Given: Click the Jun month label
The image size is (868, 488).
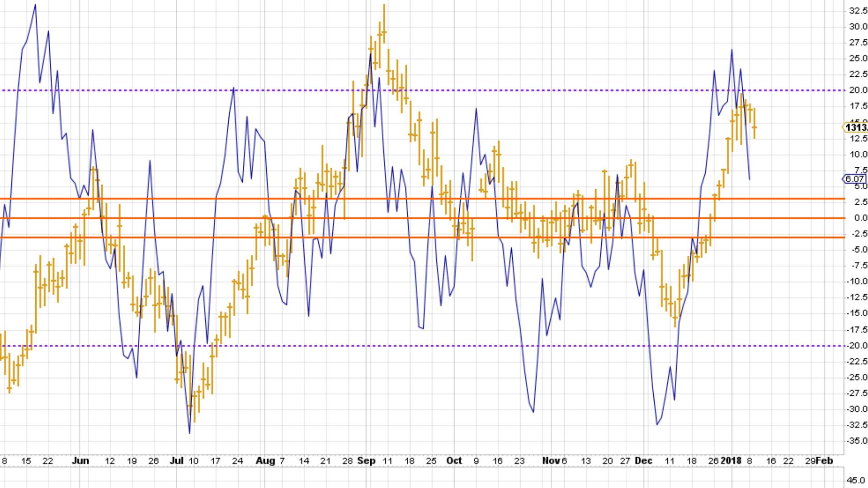Looking at the screenshot, I should coord(80,461).
